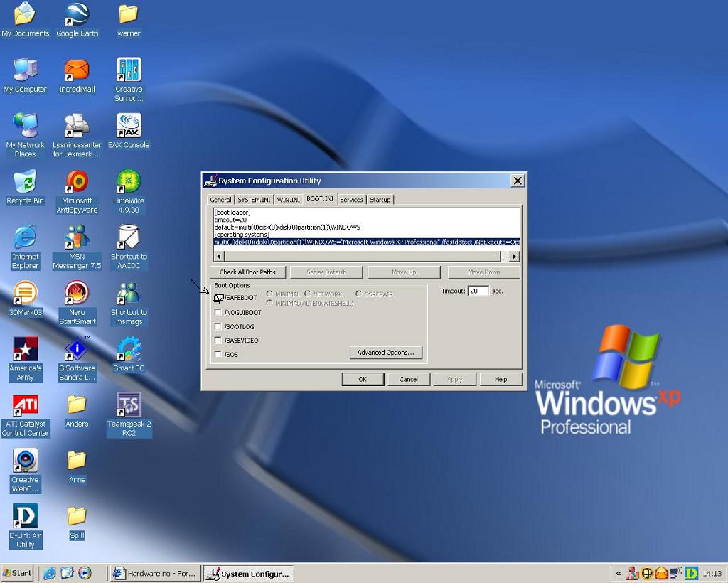
Task: Switch to the Services tab
Action: (351, 200)
